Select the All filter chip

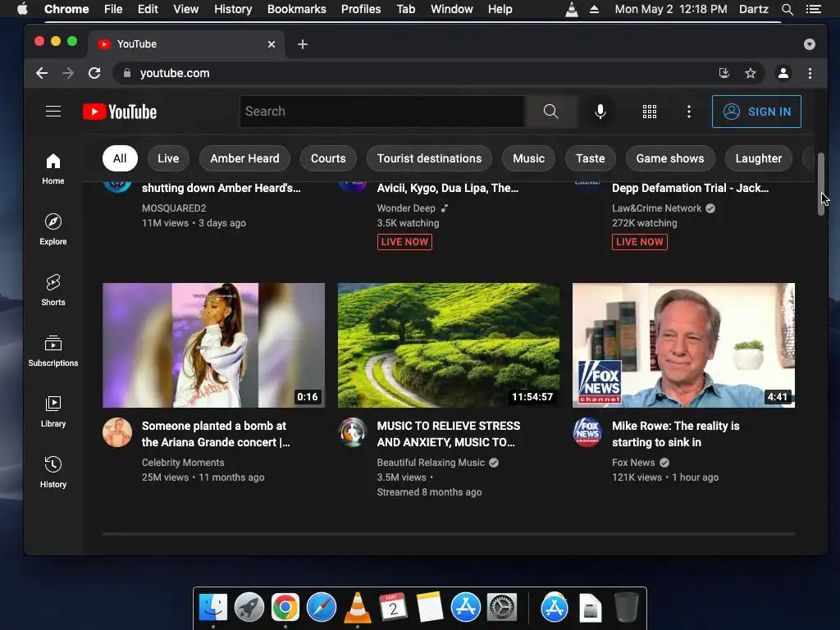coord(120,158)
